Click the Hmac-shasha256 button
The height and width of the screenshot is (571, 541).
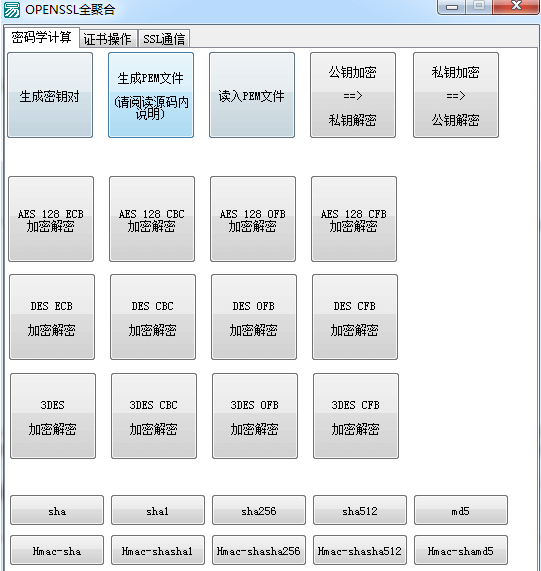[x=259, y=550]
